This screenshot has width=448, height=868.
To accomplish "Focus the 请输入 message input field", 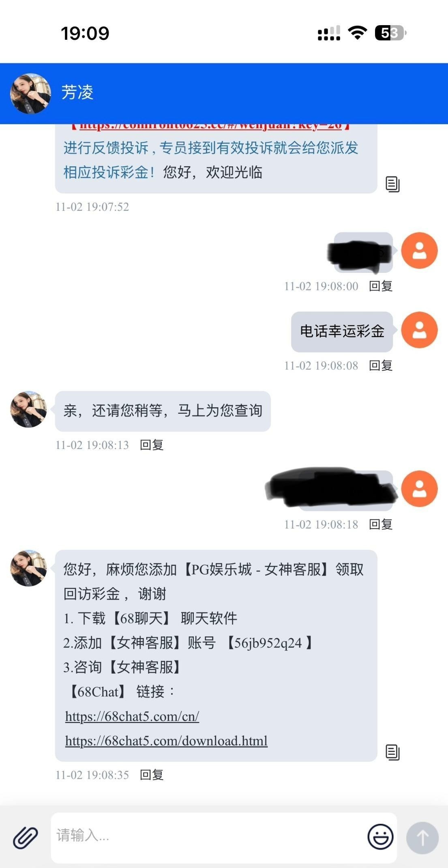I will pyautogui.click(x=207, y=838).
